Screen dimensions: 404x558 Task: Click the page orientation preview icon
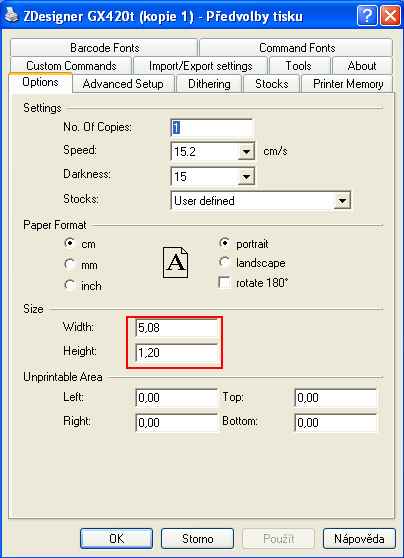(x=175, y=263)
